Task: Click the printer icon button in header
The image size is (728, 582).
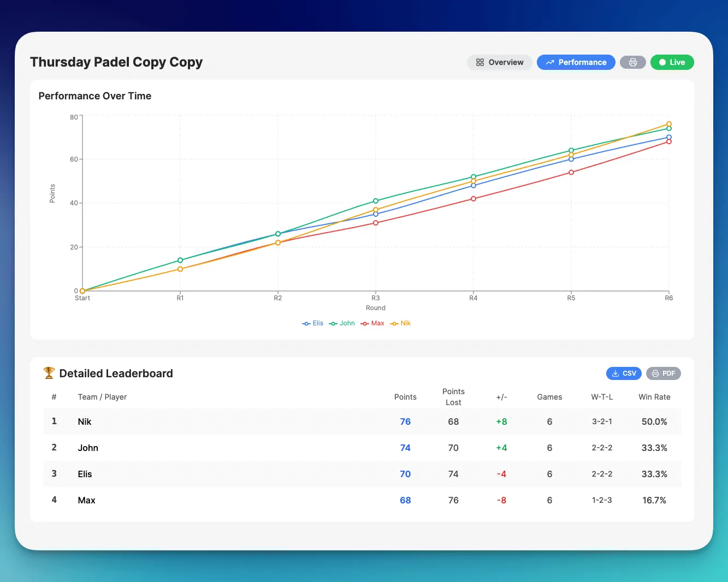Action: coord(632,62)
